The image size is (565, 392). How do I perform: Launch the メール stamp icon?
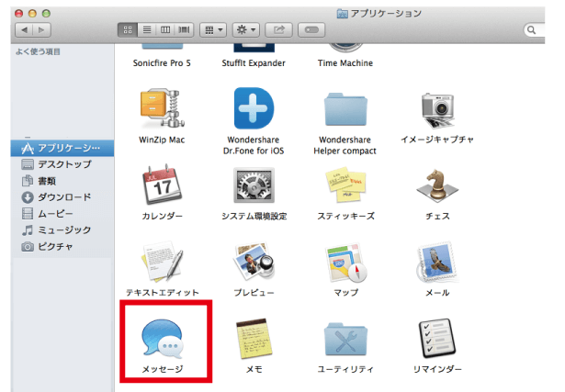pyautogui.click(x=437, y=263)
